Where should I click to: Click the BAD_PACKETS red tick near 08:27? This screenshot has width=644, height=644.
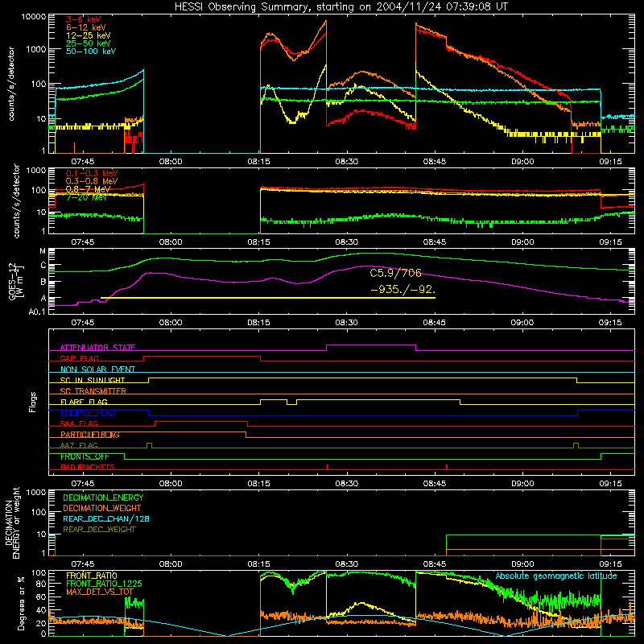(x=328, y=467)
